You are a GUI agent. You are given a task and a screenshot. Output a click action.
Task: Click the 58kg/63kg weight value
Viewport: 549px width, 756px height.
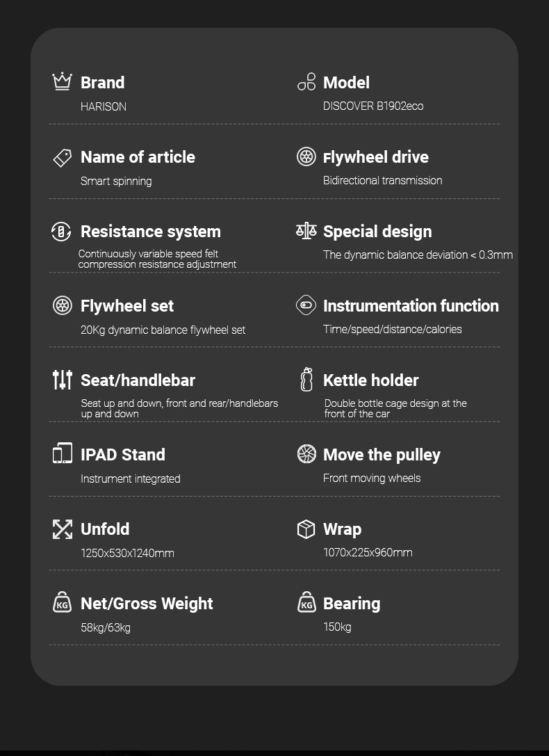pyautogui.click(x=106, y=628)
